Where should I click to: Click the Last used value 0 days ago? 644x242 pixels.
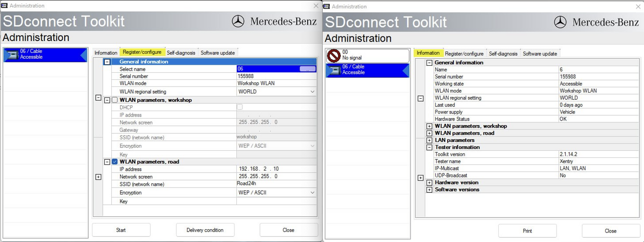tap(599, 105)
